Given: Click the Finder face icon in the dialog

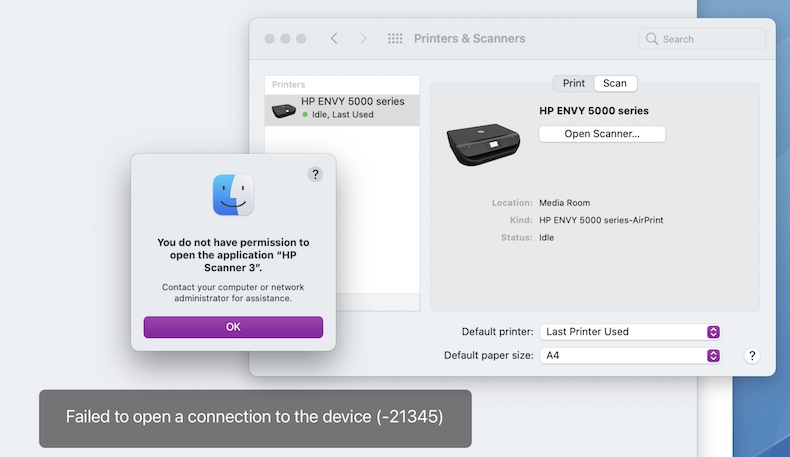Looking at the screenshot, I should tap(233, 195).
